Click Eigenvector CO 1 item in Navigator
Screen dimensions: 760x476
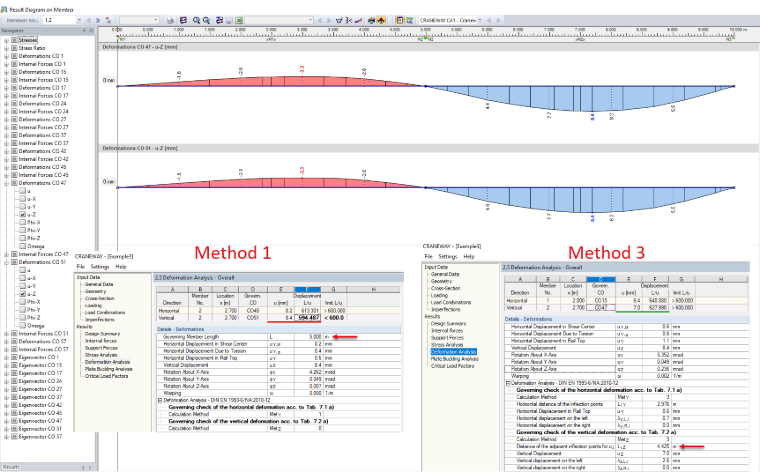(x=40, y=357)
